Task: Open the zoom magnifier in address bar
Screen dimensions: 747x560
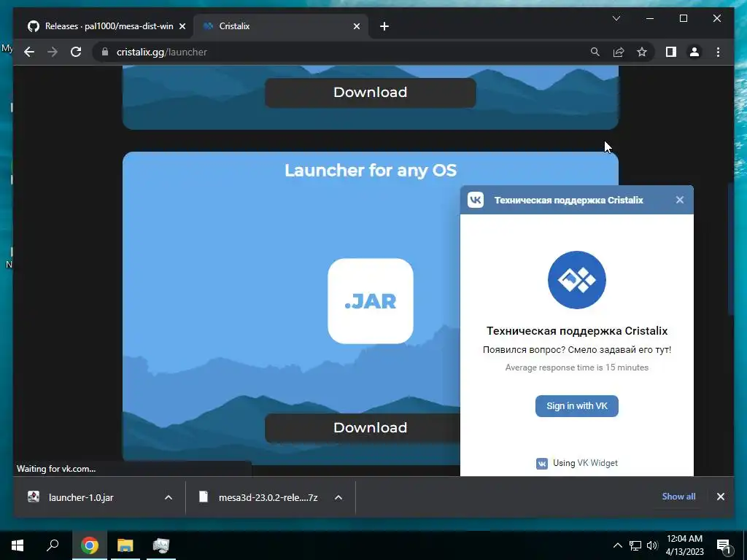Action: [595, 52]
